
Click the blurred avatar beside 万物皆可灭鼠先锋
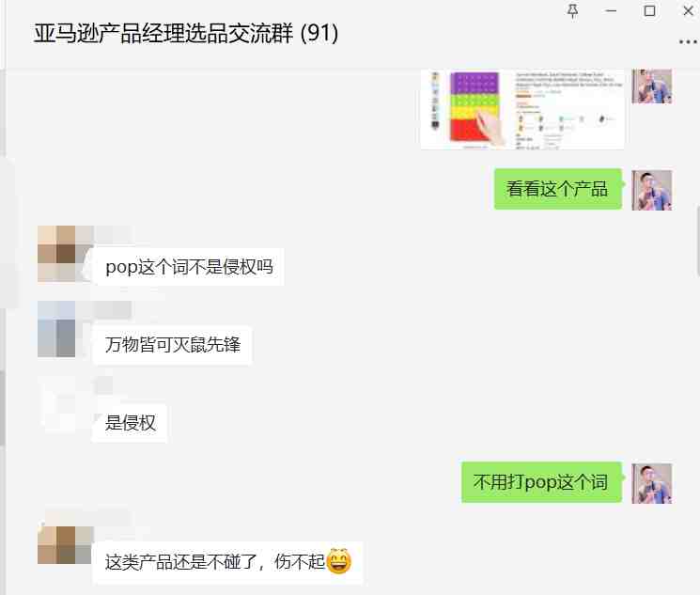(56, 329)
